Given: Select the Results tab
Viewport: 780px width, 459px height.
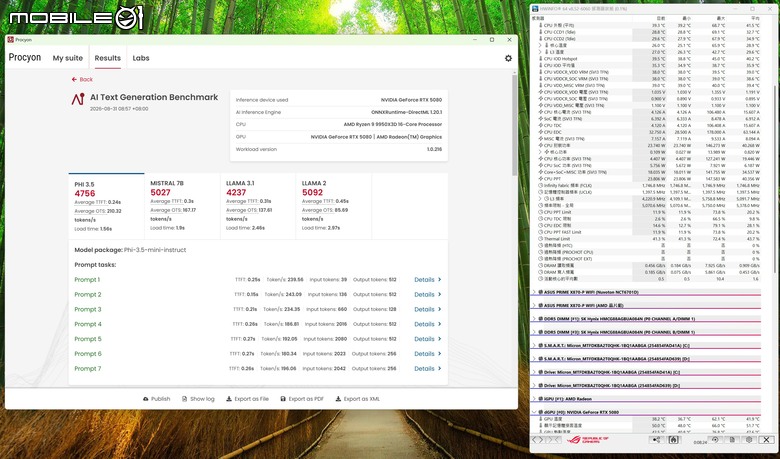Looking at the screenshot, I should click(107, 58).
